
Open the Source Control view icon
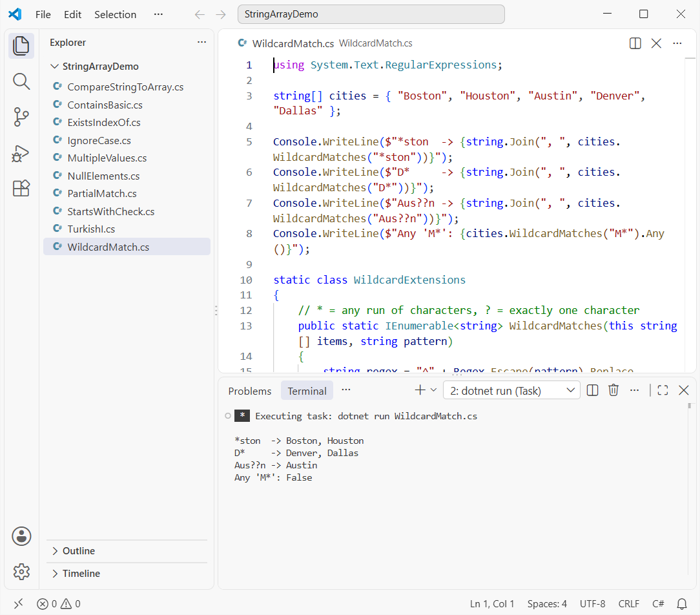pyautogui.click(x=21, y=117)
